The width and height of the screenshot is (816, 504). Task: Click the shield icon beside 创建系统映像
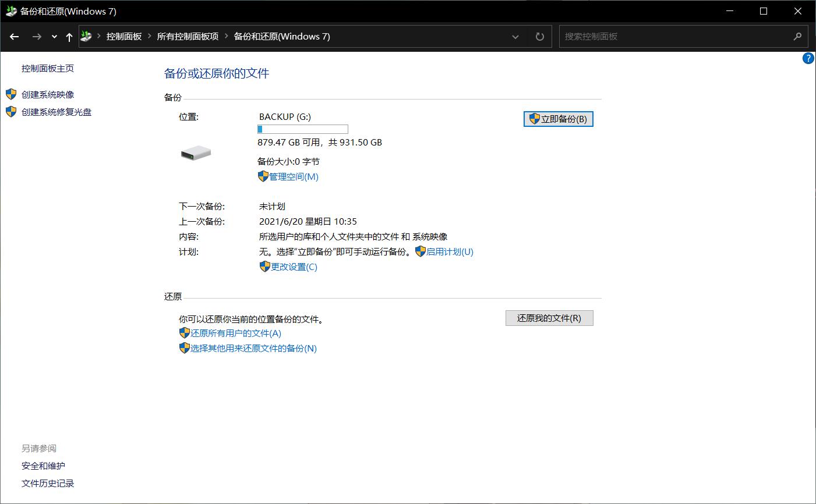tap(11, 94)
